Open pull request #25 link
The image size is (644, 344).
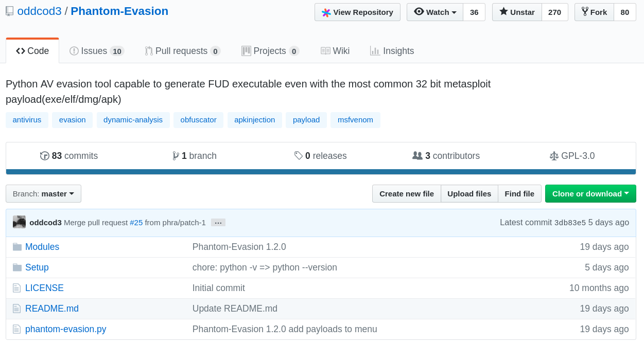[136, 223]
